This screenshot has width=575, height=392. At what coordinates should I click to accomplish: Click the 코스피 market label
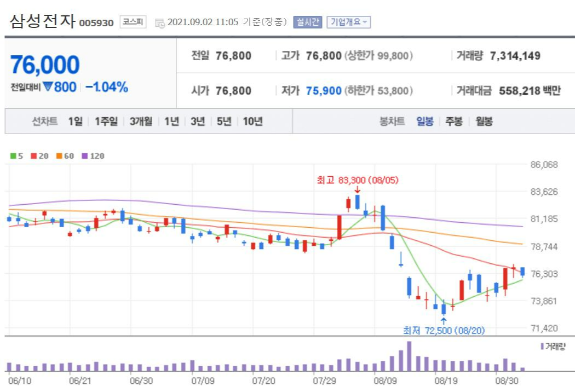tap(133, 22)
